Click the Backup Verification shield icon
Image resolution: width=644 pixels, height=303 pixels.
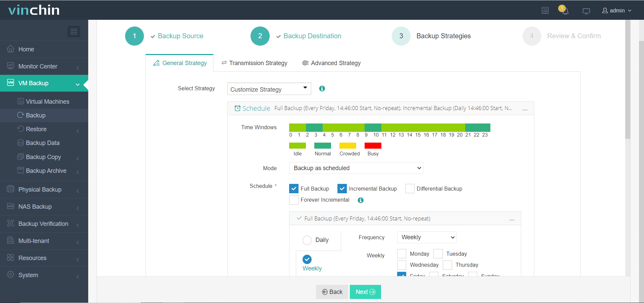[x=11, y=223]
